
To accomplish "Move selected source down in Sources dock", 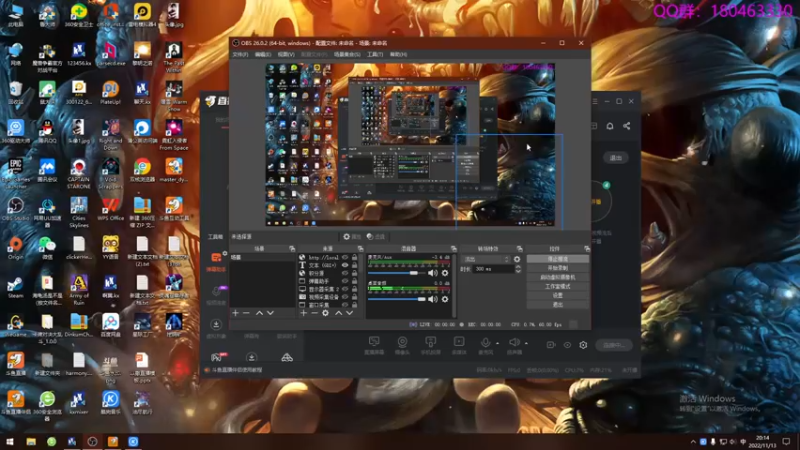I will click(349, 313).
